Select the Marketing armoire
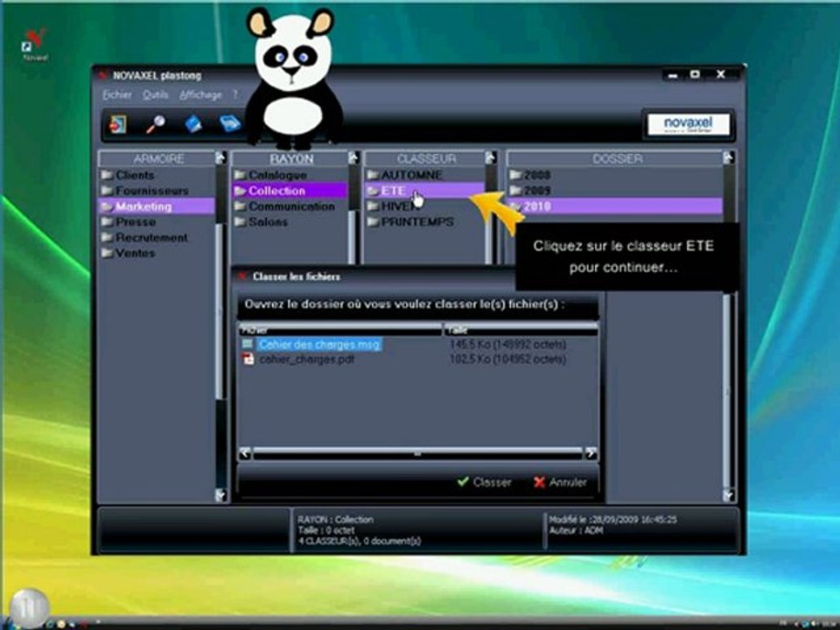Image resolution: width=840 pixels, height=630 pixels. coord(157,206)
